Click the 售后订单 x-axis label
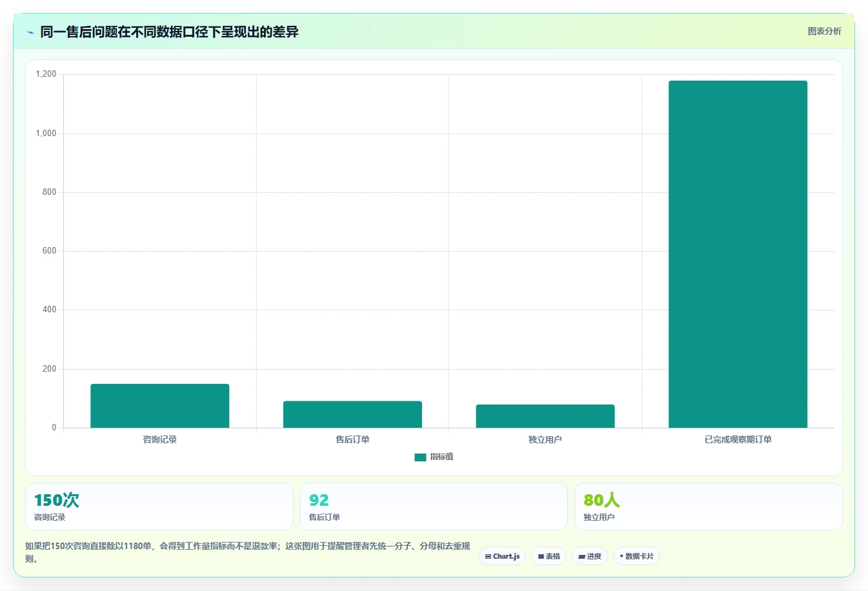Viewport: 868px width, 591px height. point(352,439)
